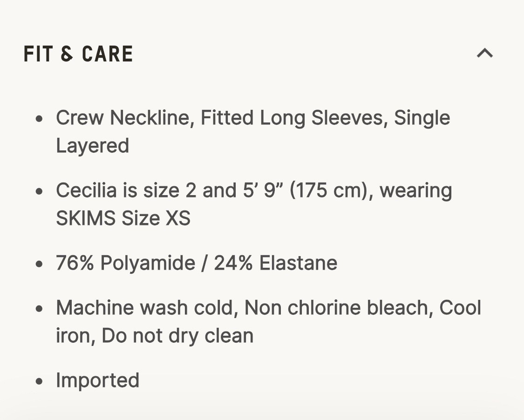This screenshot has height=420, width=524.
Task: Click the FIT & CARE heading
Action: (x=78, y=54)
